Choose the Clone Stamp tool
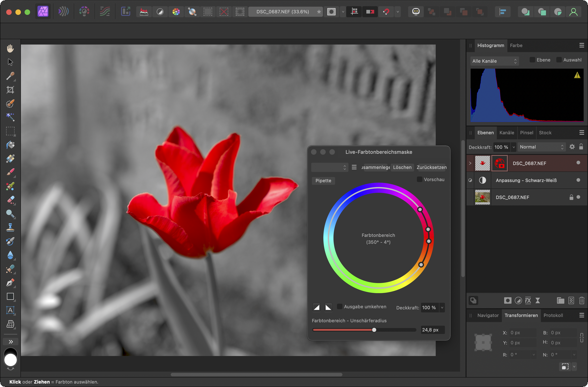 [10, 227]
